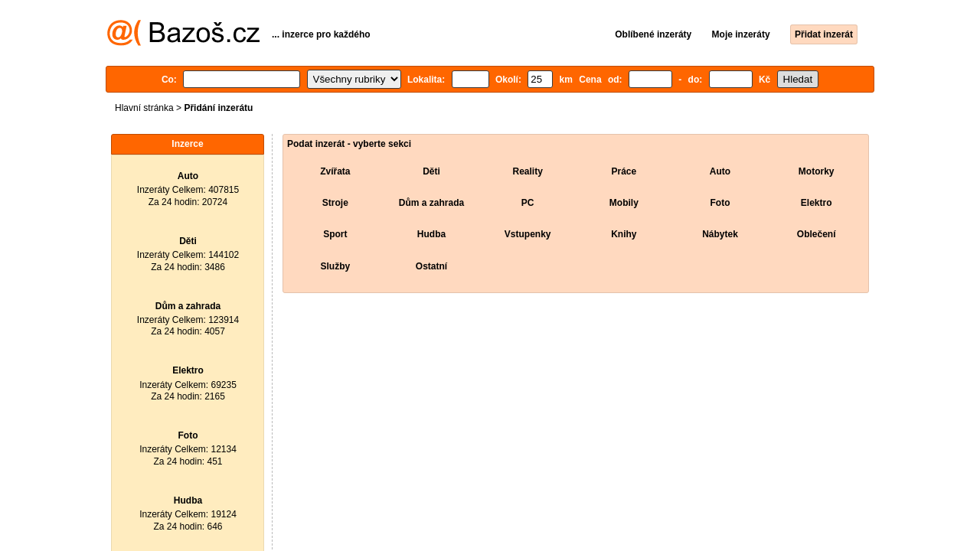The width and height of the screenshot is (980, 551).
Task: Open Oblíbené inzeráty link
Action: pyautogui.click(x=653, y=34)
